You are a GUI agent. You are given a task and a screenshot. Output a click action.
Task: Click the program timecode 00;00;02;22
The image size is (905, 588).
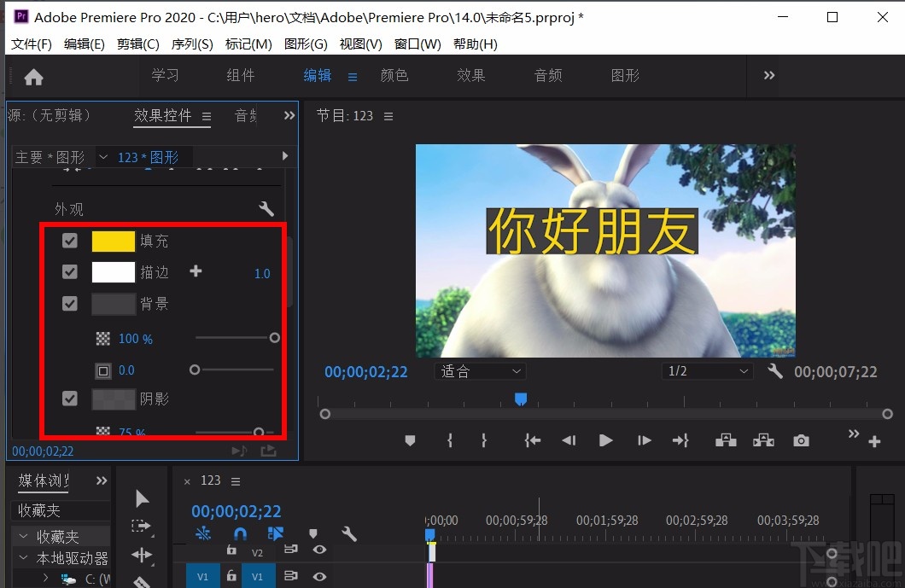(x=366, y=371)
